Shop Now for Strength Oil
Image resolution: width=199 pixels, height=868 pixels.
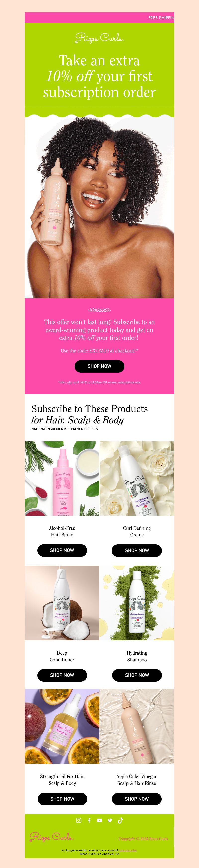[62, 799]
